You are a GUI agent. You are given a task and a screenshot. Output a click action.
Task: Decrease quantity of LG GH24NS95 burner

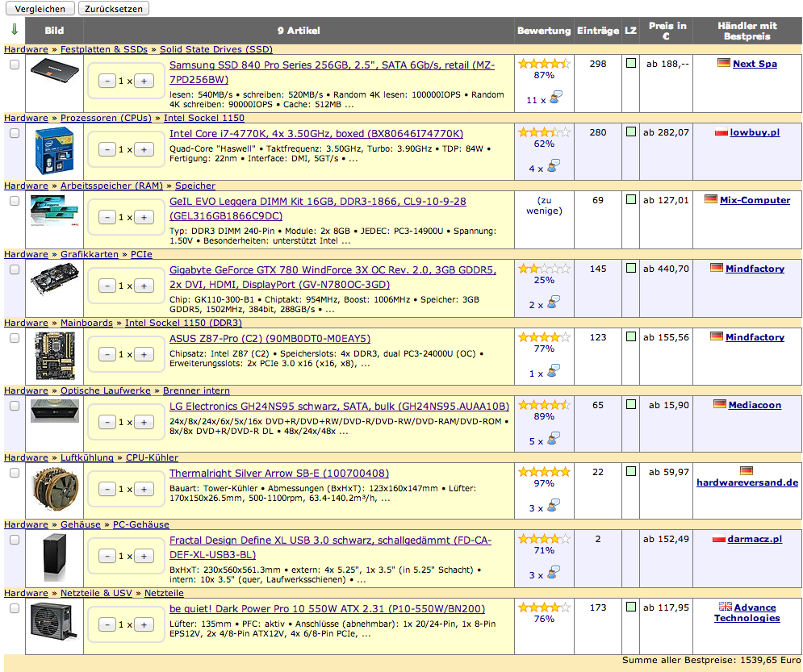(107, 422)
